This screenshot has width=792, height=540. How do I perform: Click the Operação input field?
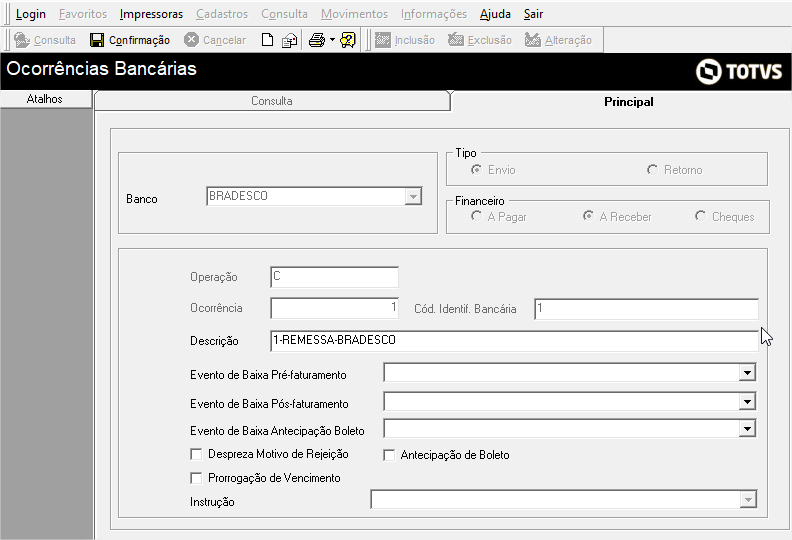(x=334, y=277)
